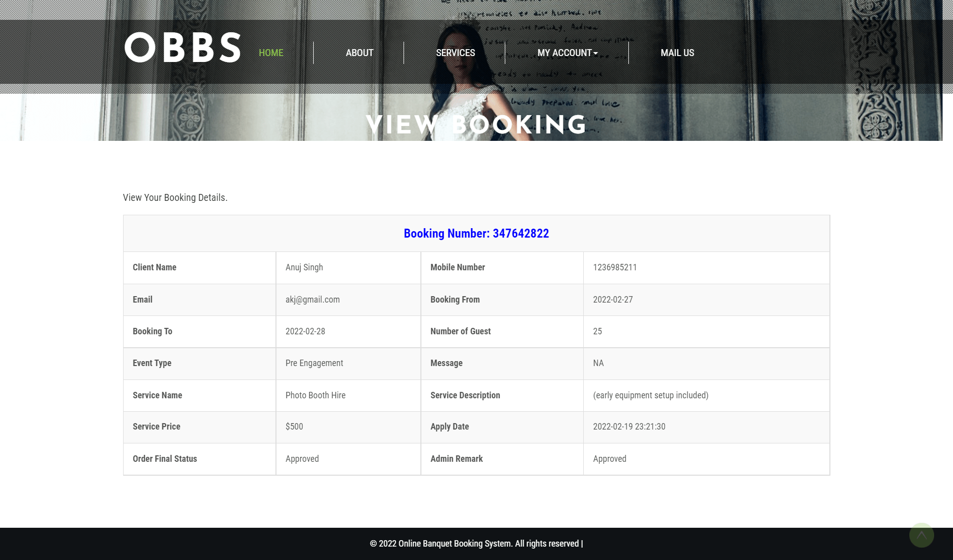Click the View Your Booking Details text
Screen dimensions: 953x560
point(175,197)
